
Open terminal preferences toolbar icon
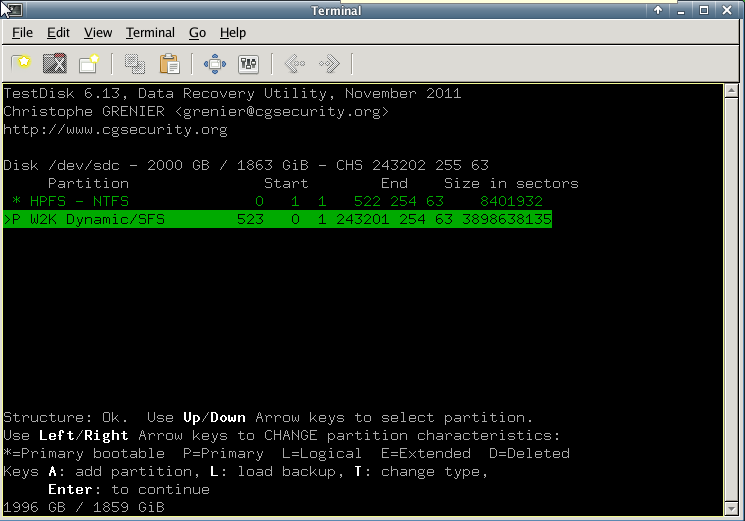tap(248, 64)
